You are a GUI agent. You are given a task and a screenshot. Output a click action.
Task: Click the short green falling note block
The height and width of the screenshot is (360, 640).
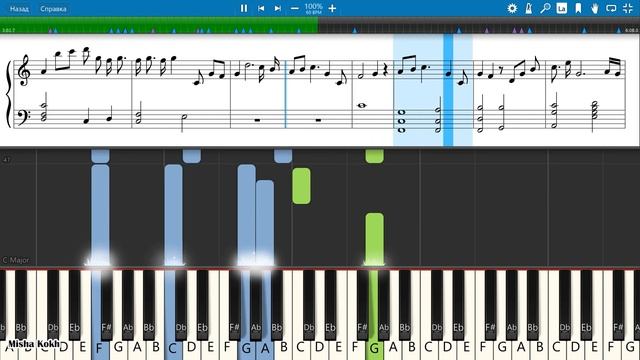click(x=301, y=186)
